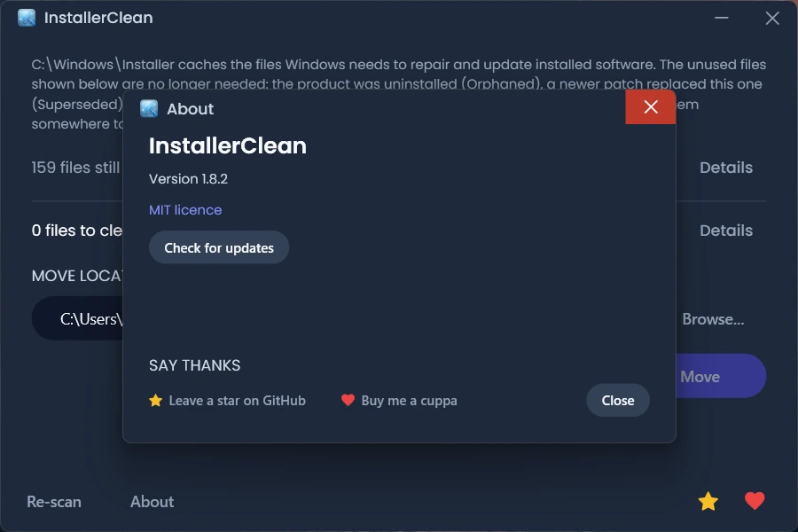This screenshot has height=532, width=798.
Task: Click the Version 1.8.2 text
Action: tap(188, 179)
